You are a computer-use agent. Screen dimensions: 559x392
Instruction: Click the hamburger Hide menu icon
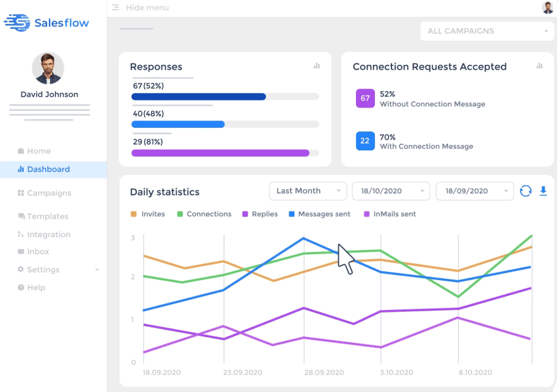[116, 8]
